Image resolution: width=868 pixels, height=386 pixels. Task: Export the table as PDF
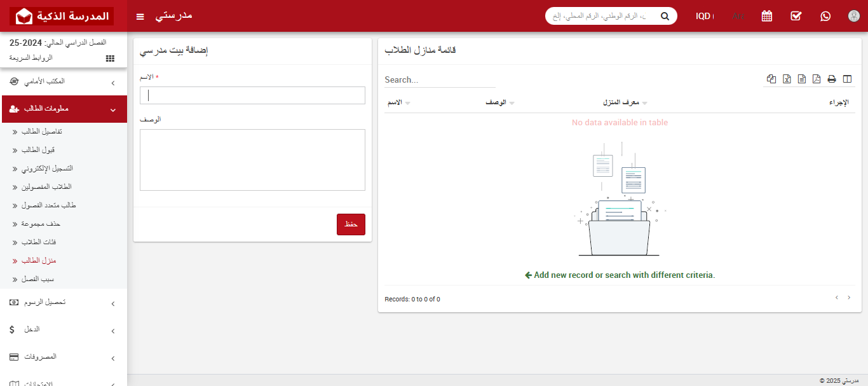click(x=816, y=79)
